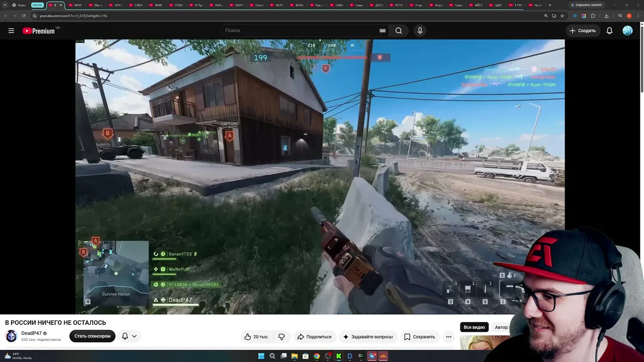644x362 pixels.
Task: Open the notification bell dropdown for DeadP47
Action: tap(129, 336)
